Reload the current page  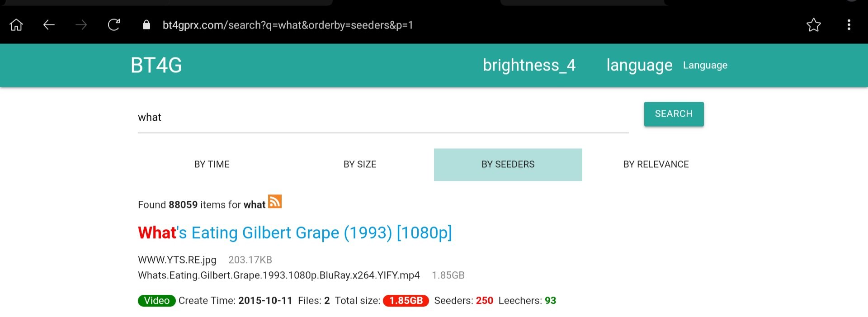click(114, 25)
